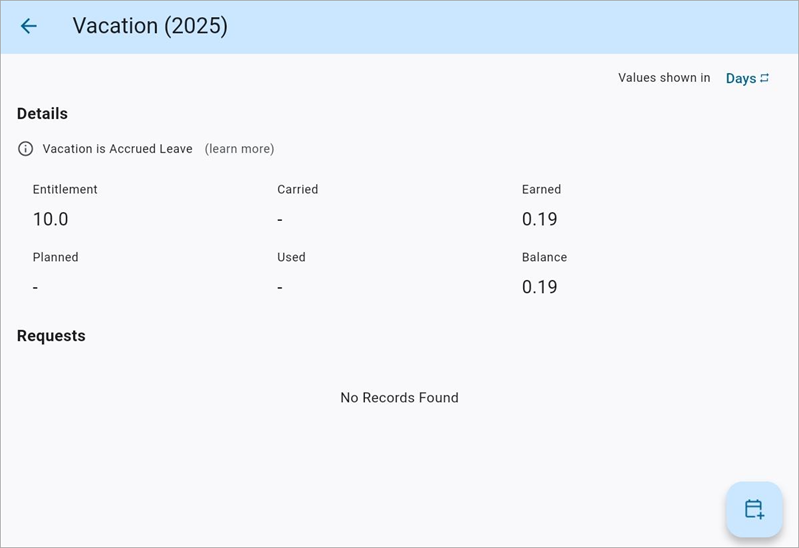The image size is (799, 548).
Task: Click the Entitlement label
Action: (x=65, y=189)
